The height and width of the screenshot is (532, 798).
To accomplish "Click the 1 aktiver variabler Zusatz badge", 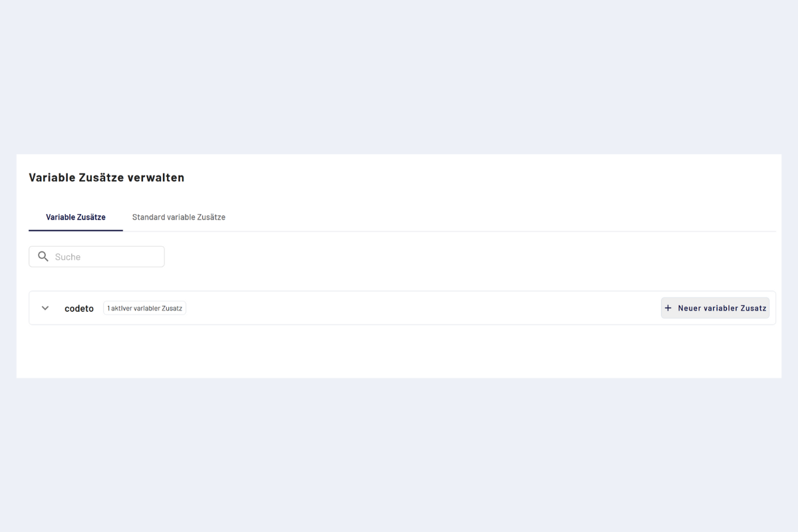I will (144, 309).
